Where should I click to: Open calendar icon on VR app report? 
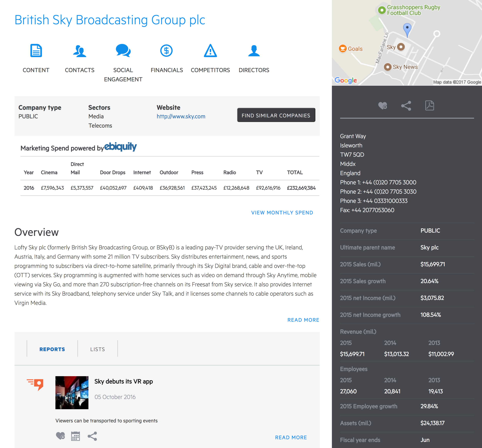[x=76, y=436]
